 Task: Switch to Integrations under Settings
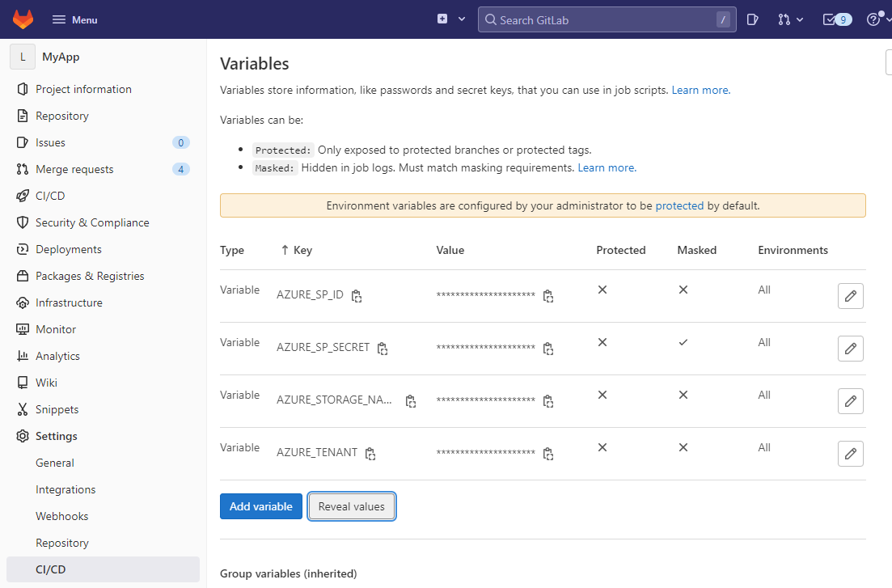pos(66,489)
